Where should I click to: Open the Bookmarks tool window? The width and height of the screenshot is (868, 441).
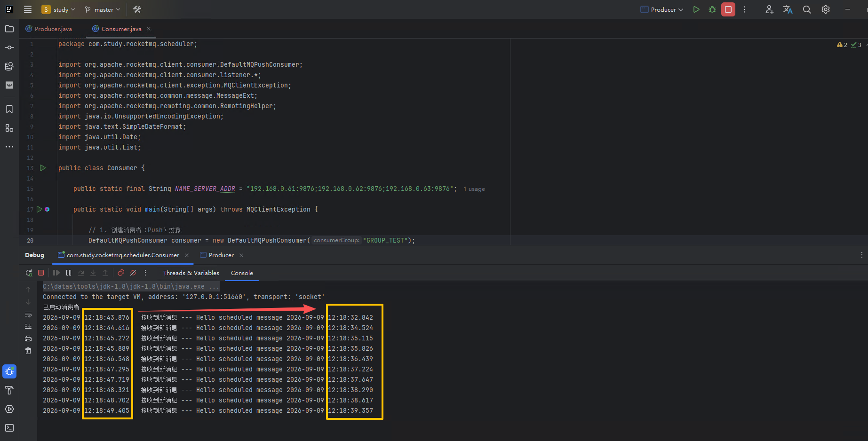(9, 109)
